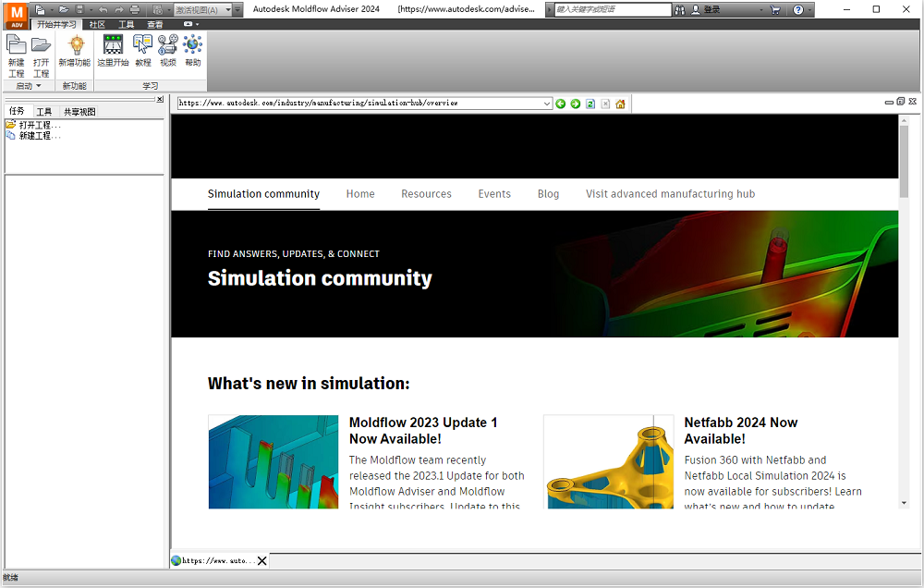Open the 查看 ribbon tab

153,24
